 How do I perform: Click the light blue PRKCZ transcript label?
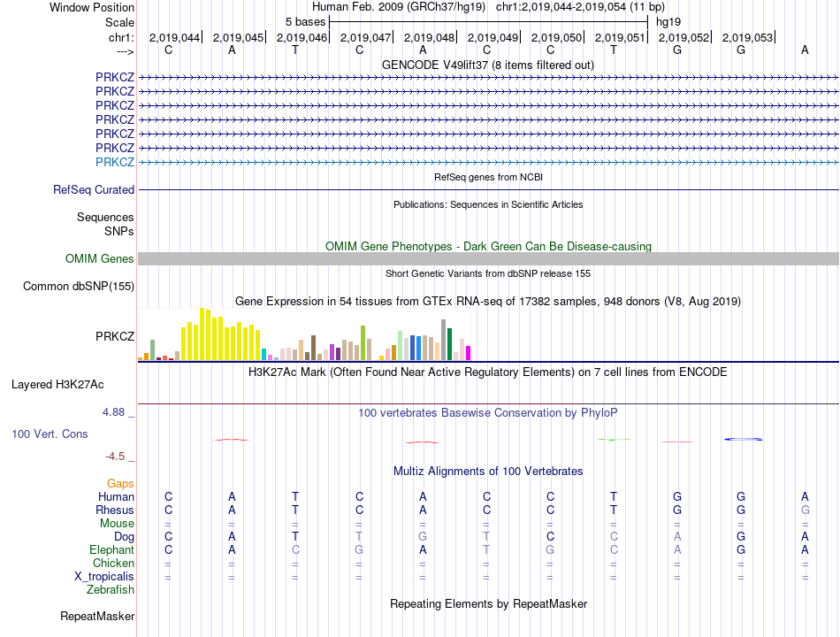point(115,162)
